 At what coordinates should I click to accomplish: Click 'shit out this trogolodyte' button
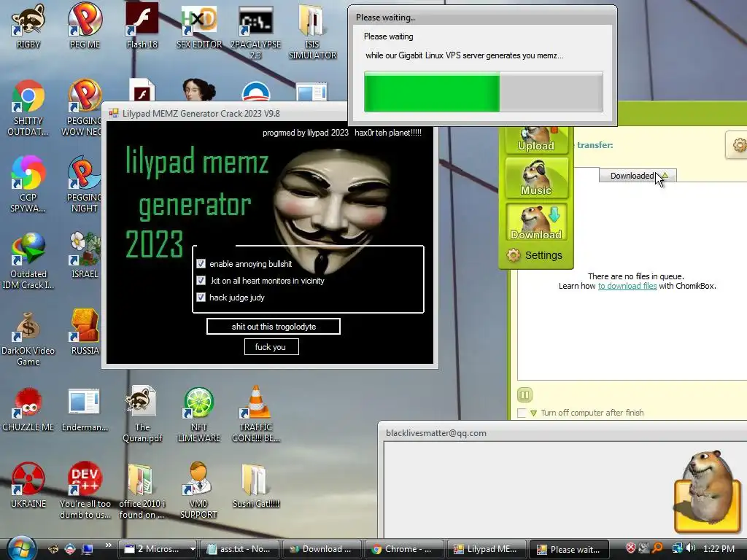click(x=274, y=327)
